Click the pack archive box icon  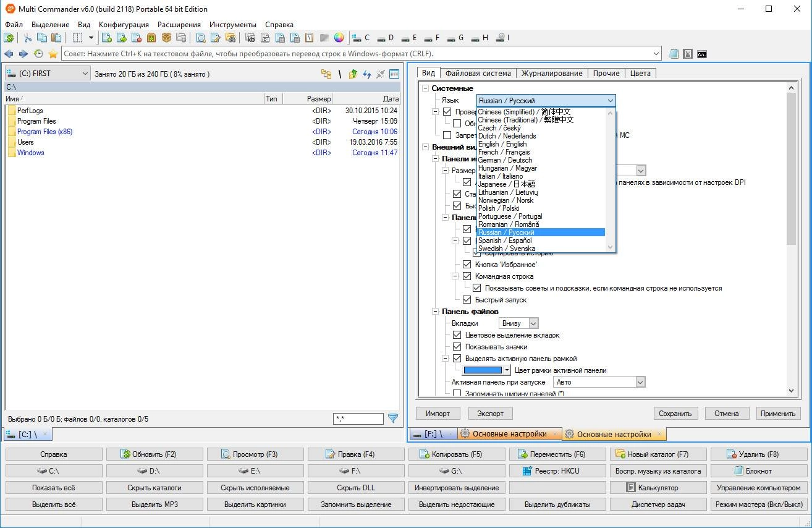pyautogui.click(x=151, y=38)
